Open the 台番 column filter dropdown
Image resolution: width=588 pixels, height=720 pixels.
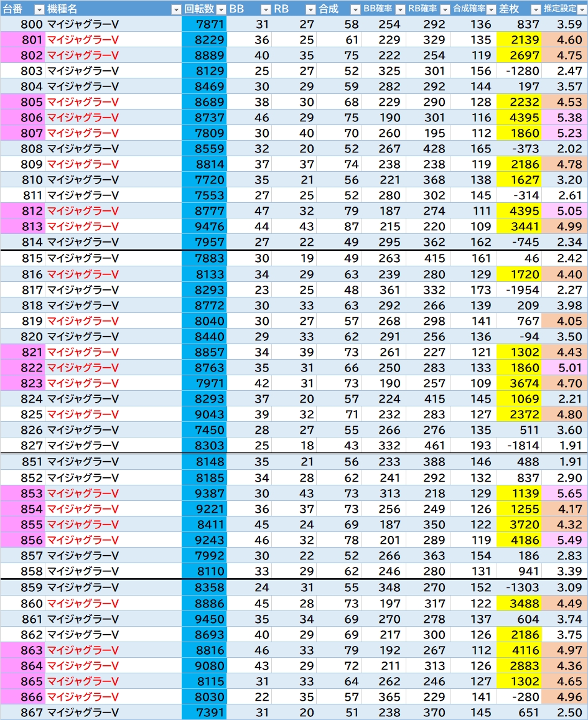coord(39,9)
